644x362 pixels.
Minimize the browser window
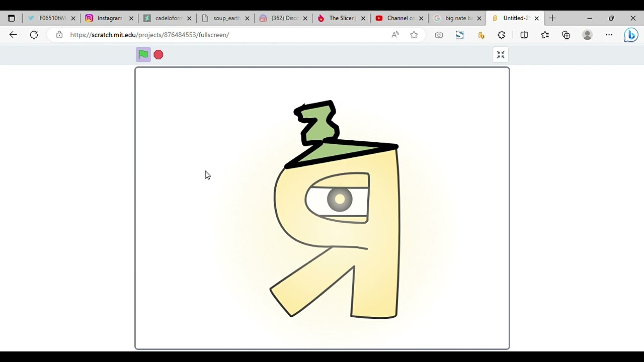click(x=590, y=18)
